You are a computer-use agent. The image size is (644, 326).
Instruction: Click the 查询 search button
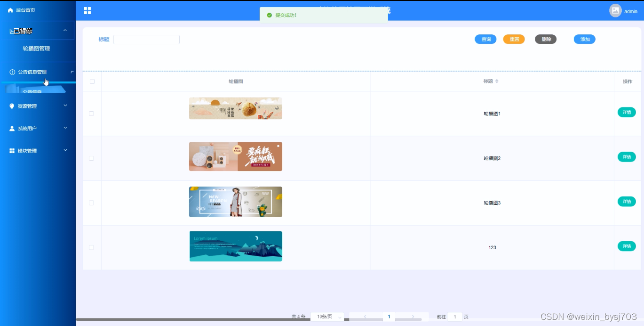485,39
